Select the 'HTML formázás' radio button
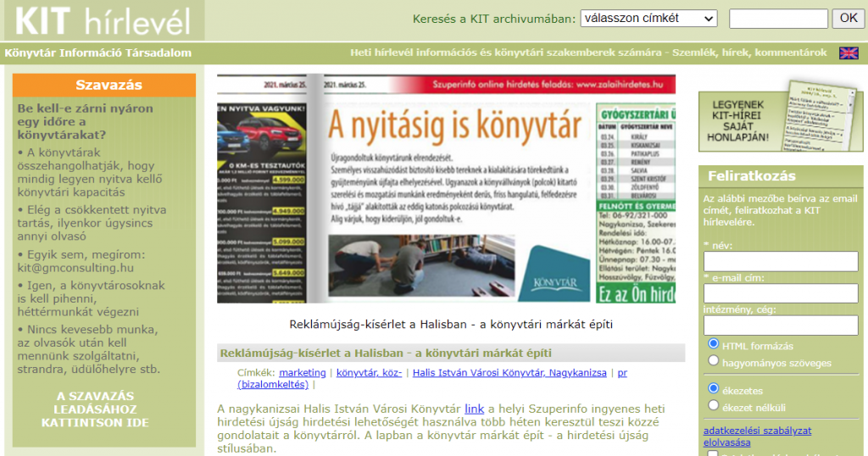868x456 pixels. (x=714, y=343)
